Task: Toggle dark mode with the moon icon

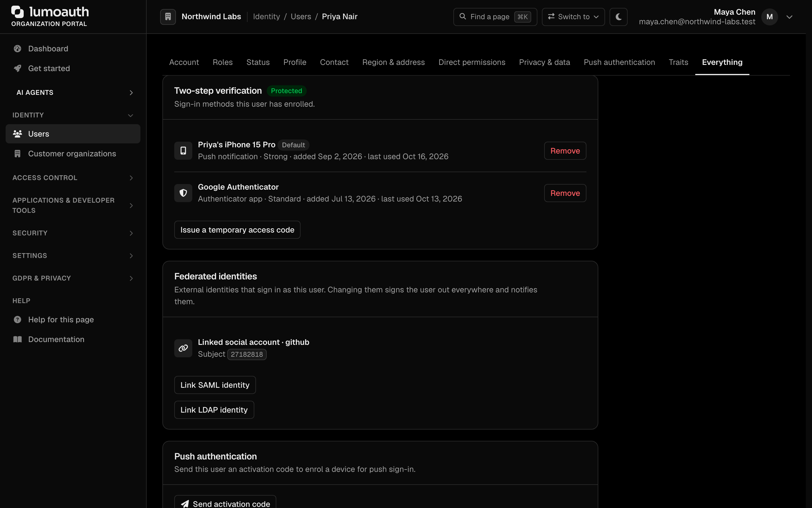Action: tap(618, 17)
